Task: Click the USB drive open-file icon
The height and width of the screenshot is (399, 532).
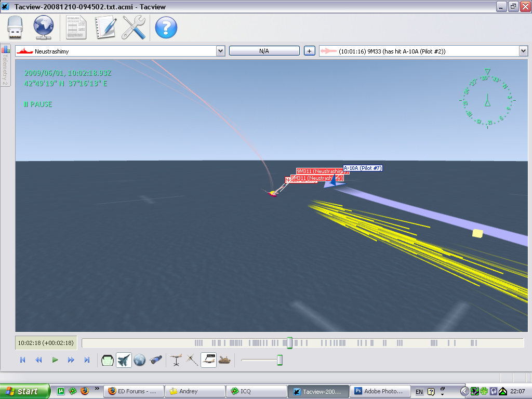Action: [x=15, y=28]
